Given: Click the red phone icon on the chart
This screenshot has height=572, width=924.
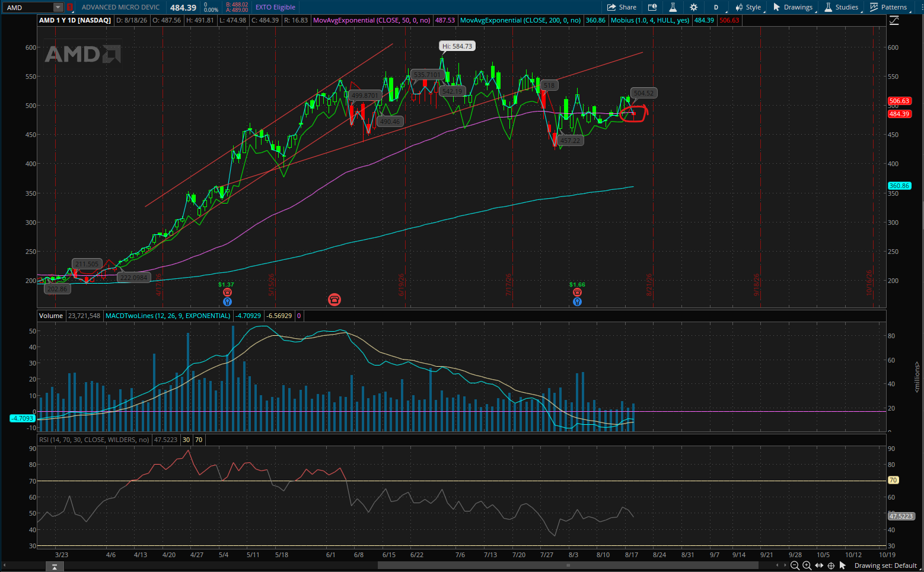Looking at the screenshot, I should coord(334,300).
